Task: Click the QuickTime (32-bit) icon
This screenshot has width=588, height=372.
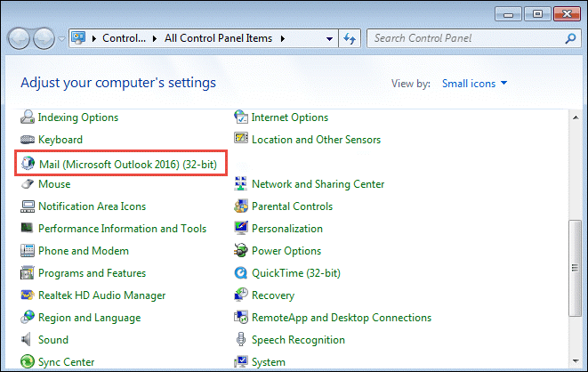Action: pos(241,273)
